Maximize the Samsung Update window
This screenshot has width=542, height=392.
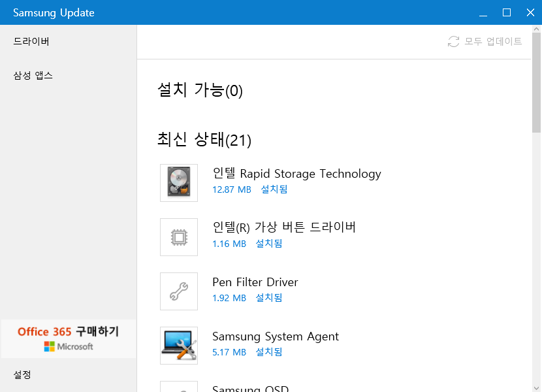(507, 13)
